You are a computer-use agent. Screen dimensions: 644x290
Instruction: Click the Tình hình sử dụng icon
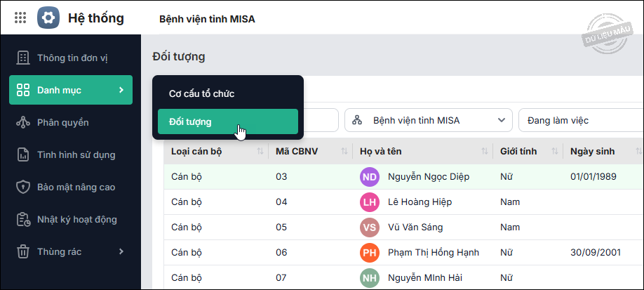[x=22, y=154]
